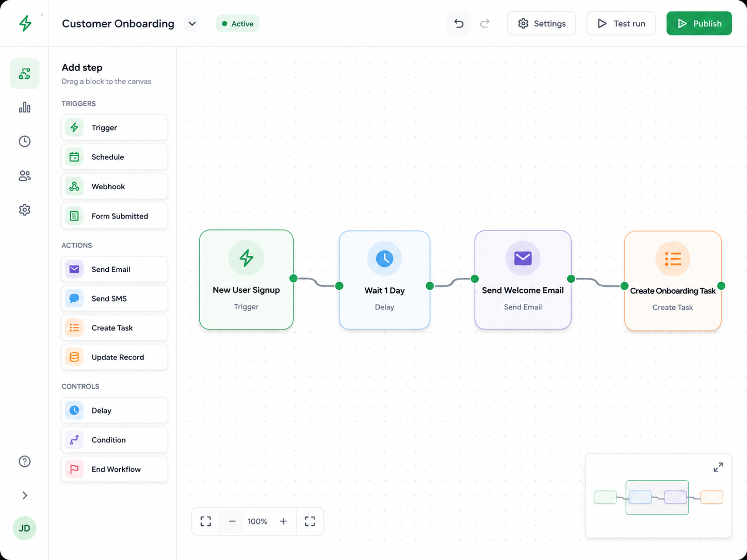The image size is (747, 560).
Task: Click the orange node in the minimap
Action: [x=711, y=497]
